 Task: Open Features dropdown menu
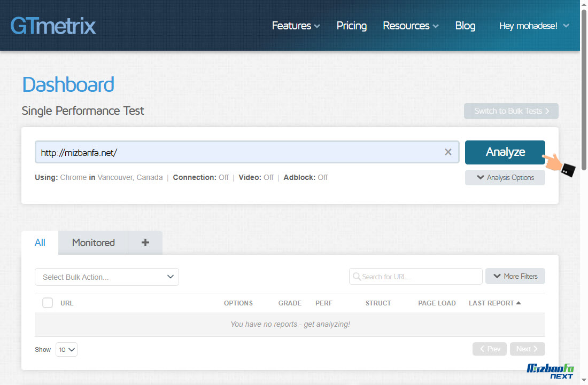(296, 26)
